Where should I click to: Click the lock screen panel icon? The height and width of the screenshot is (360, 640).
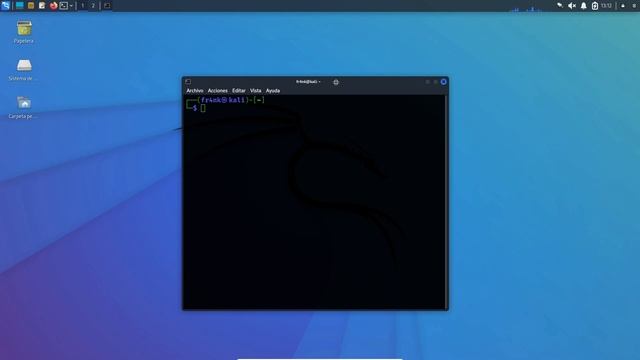(x=623, y=6)
